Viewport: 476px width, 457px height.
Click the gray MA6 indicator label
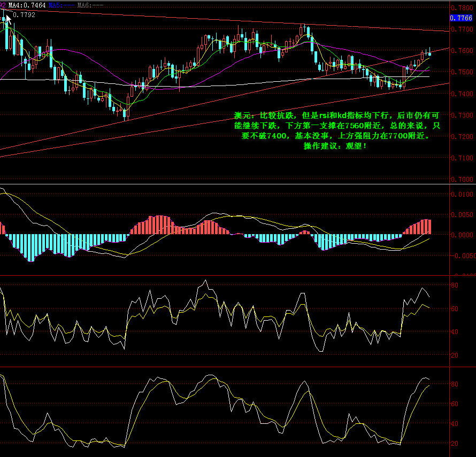(90, 5)
